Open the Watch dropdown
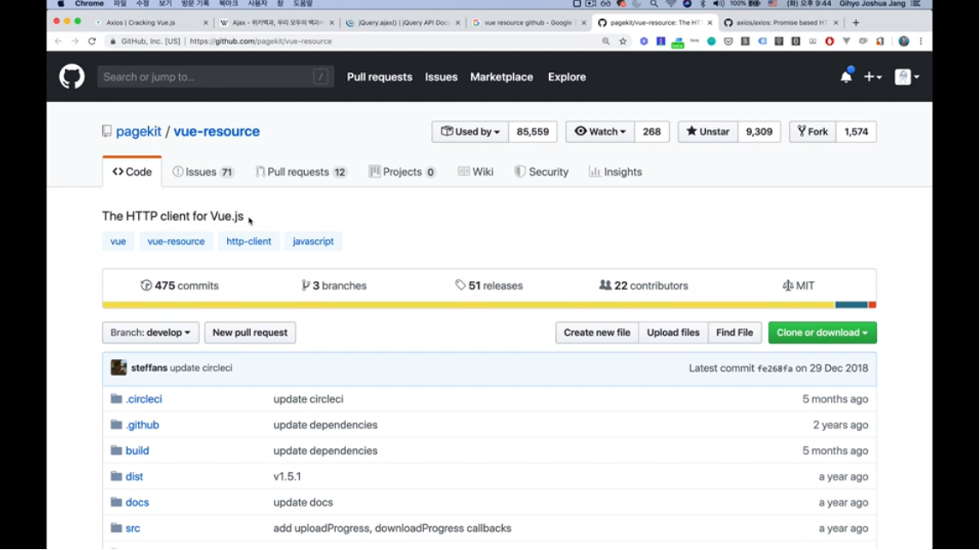 (600, 132)
